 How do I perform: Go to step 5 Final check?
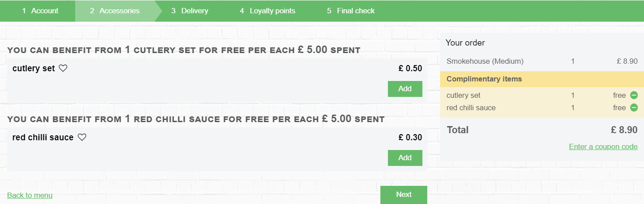tap(350, 11)
